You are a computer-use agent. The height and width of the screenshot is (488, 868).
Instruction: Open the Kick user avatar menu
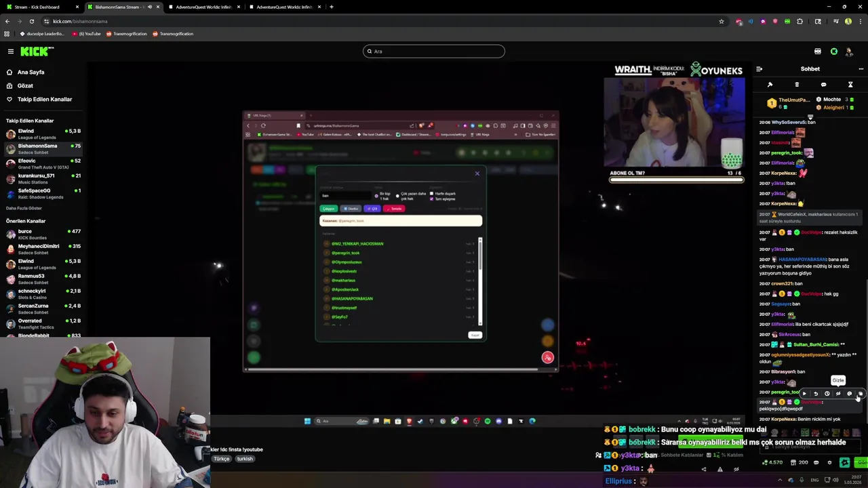849,52
